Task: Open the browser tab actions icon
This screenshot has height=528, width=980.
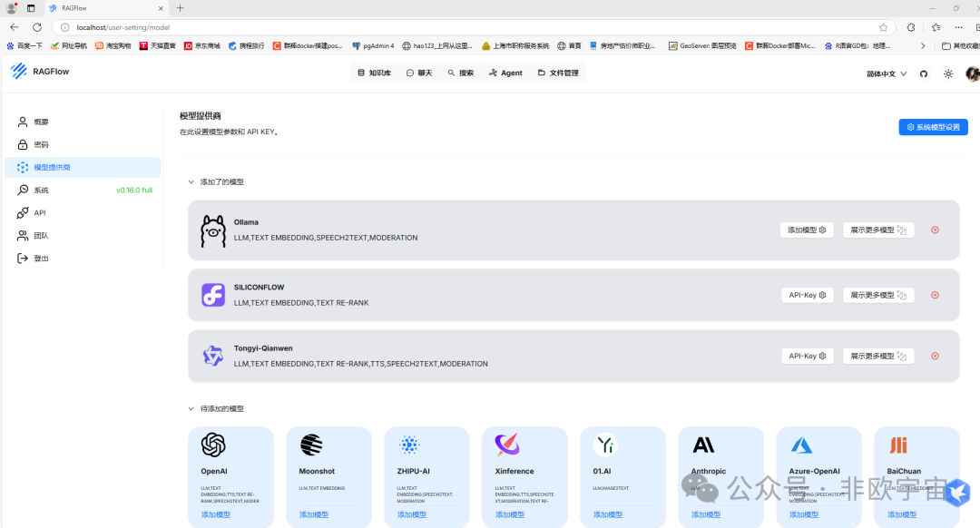Action: click(31, 8)
